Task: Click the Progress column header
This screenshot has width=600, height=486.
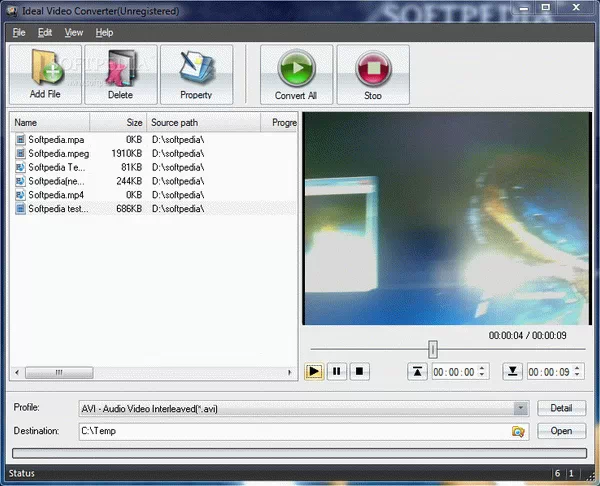Action: 279,122
